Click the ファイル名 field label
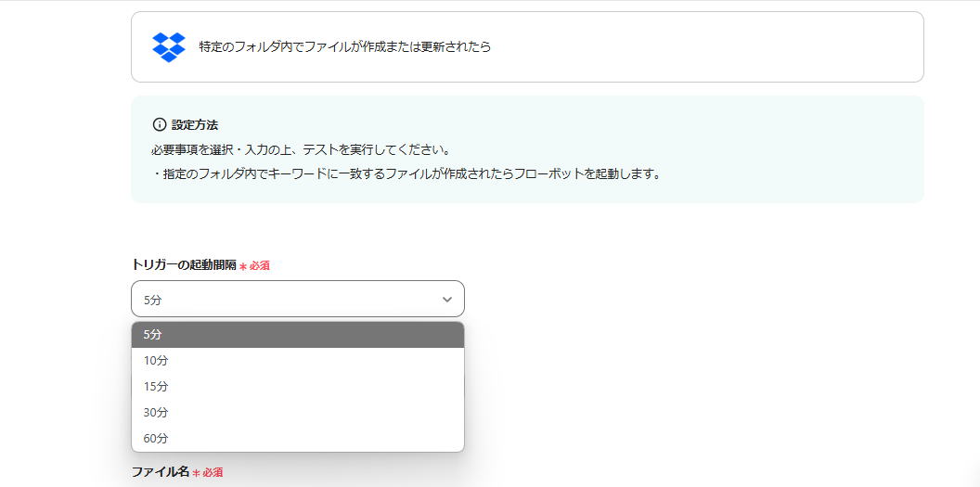 160,472
